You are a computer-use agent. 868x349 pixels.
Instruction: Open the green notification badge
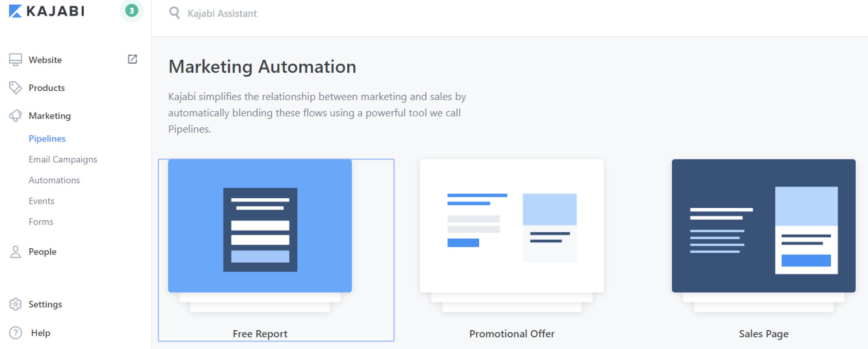131,11
